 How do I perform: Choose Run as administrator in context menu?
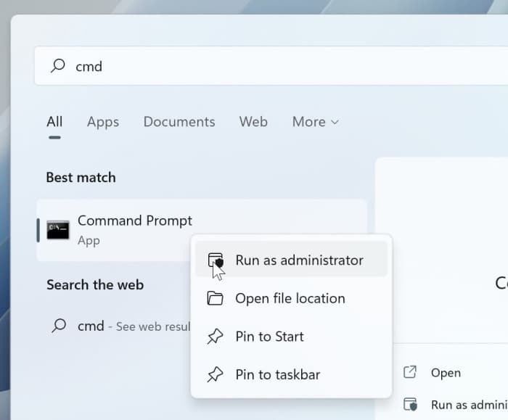(291, 260)
